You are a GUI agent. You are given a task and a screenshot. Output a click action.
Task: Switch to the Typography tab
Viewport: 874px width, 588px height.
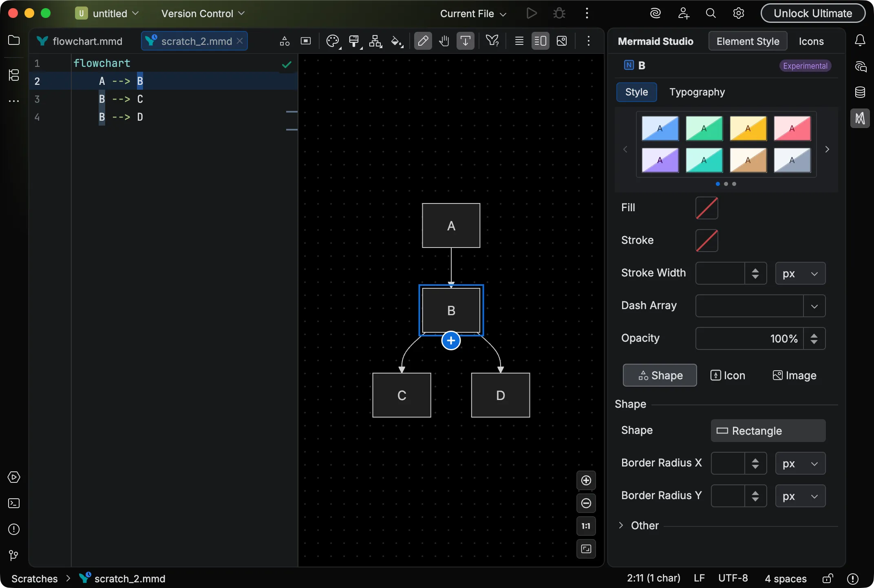click(696, 92)
